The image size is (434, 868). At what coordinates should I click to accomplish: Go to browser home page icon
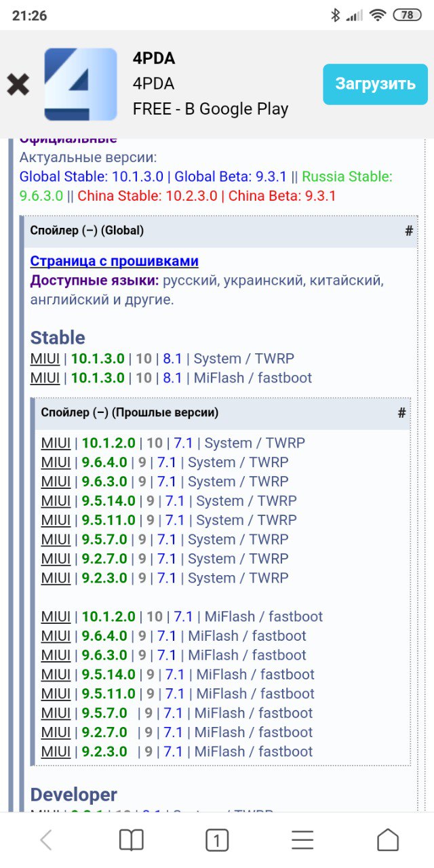[388, 841]
